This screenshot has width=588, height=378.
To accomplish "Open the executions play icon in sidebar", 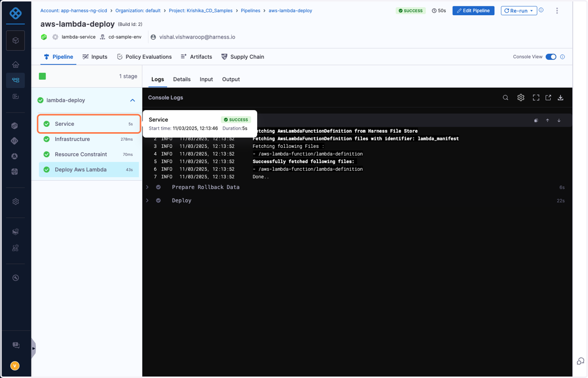I will (16, 96).
